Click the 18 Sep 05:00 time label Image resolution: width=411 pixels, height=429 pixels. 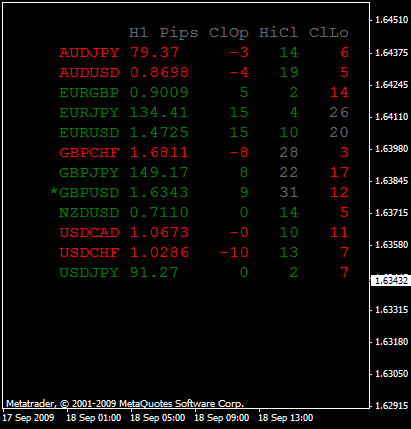tap(158, 418)
